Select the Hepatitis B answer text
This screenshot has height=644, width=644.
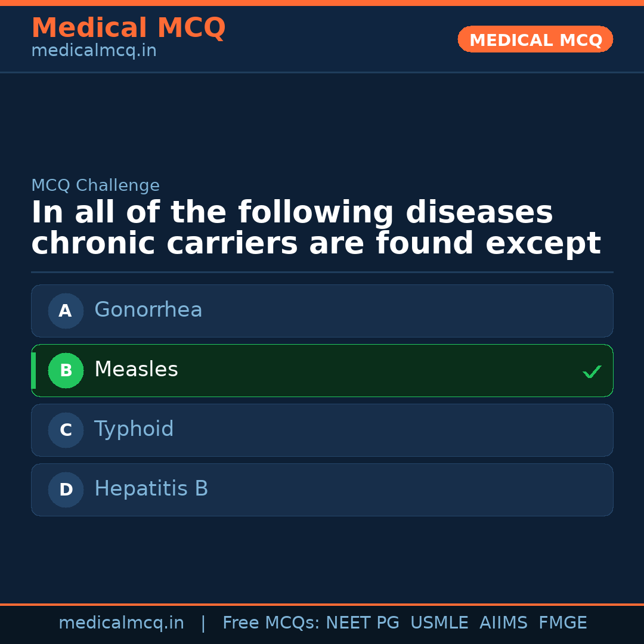[151, 489]
